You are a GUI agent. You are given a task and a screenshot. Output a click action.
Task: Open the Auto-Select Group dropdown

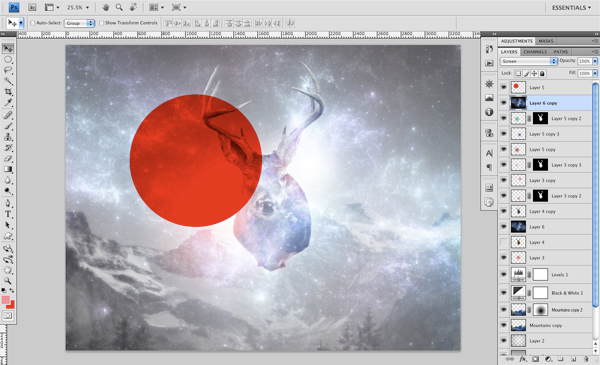[x=79, y=23]
